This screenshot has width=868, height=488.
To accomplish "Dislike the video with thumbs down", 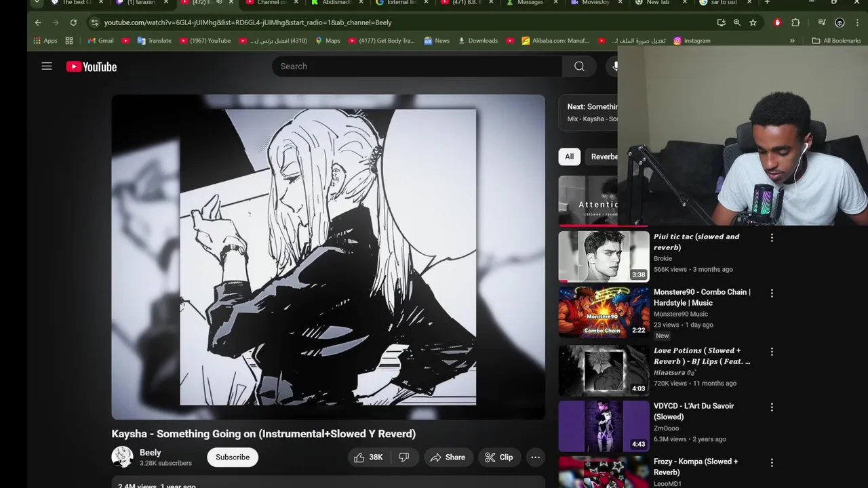I will (404, 457).
